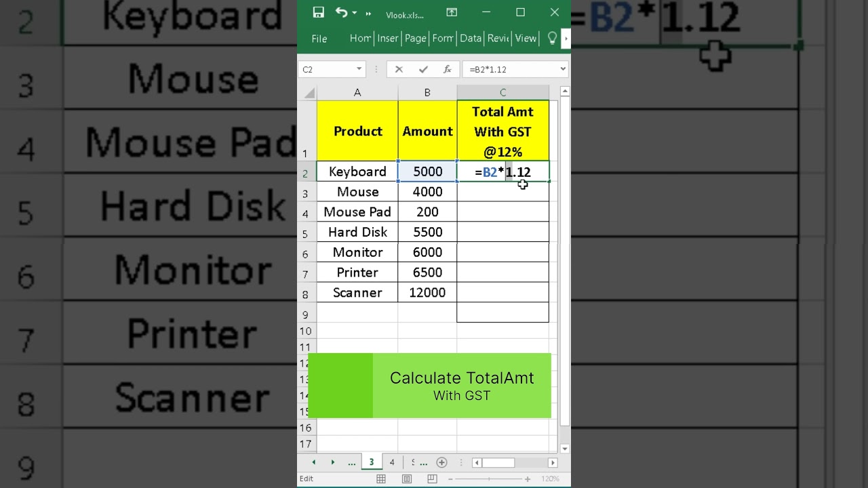Click the cell containing 6500
Viewport: 868px width, 488px height.
pos(427,272)
